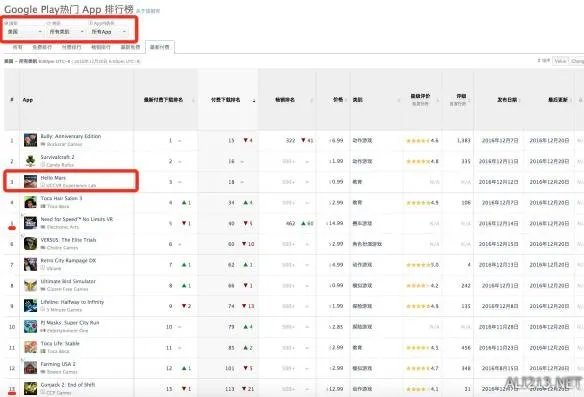This screenshot has width=584, height=397.
Task: Open the 所有类别 category dropdown
Action: point(67,32)
